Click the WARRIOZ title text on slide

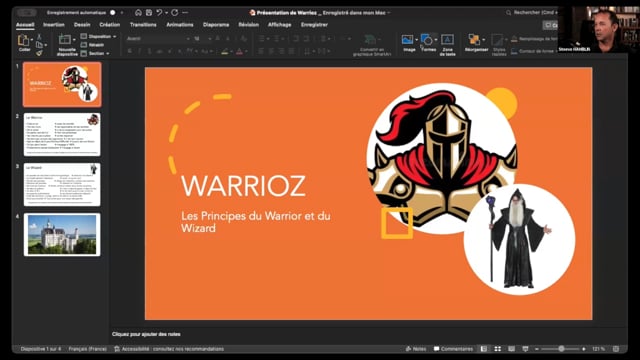[243, 186]
